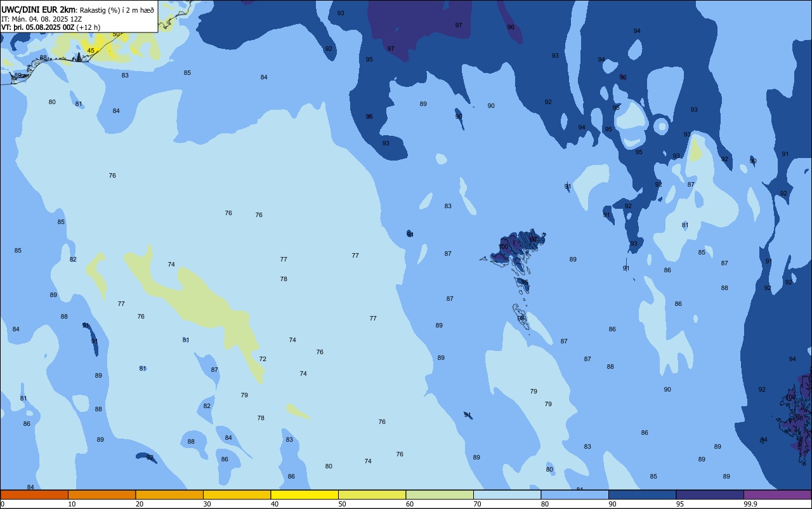The image size is (812, 509).
Task: Select the 60–70 light green legend swatch
Action: click(440, 494)
